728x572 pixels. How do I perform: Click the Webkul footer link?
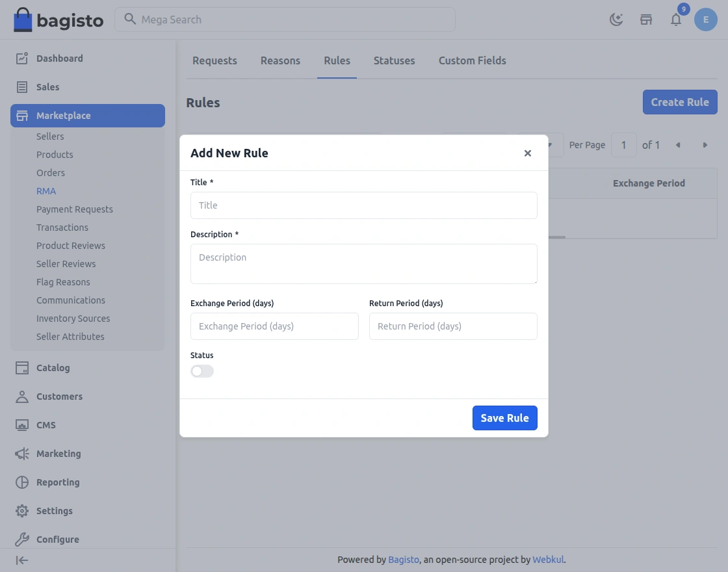pos(548,560)
